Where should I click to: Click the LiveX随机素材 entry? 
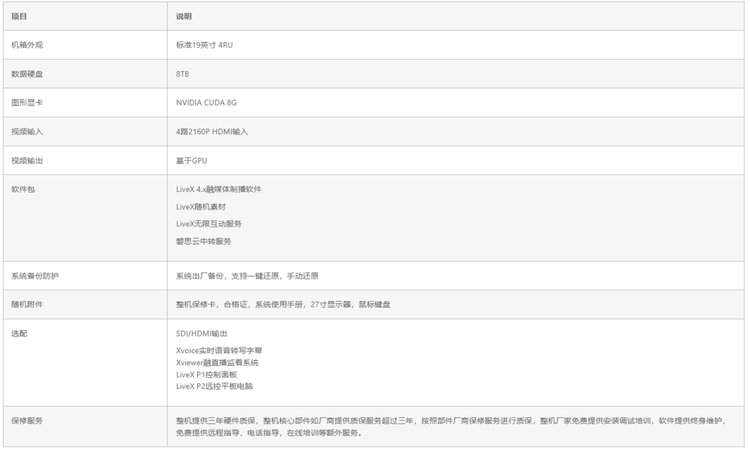pyautogui.click(x=200, y=206)
